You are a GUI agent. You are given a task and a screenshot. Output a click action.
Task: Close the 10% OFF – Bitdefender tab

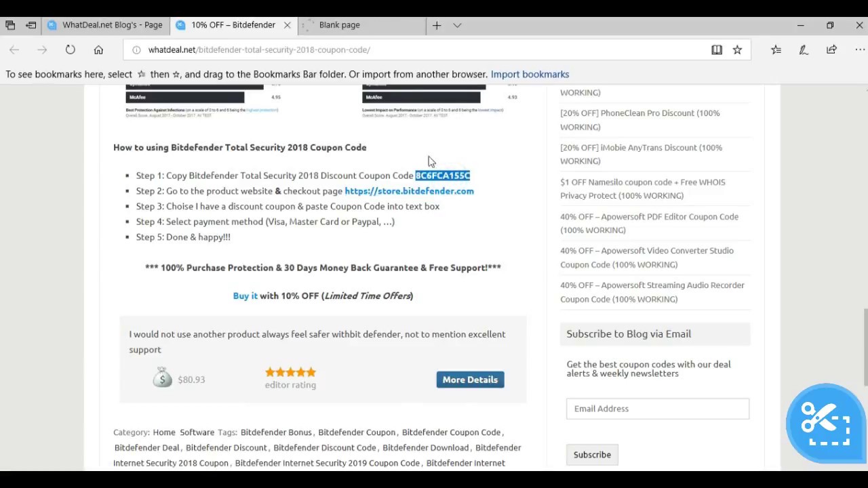(x=287, y=25)
